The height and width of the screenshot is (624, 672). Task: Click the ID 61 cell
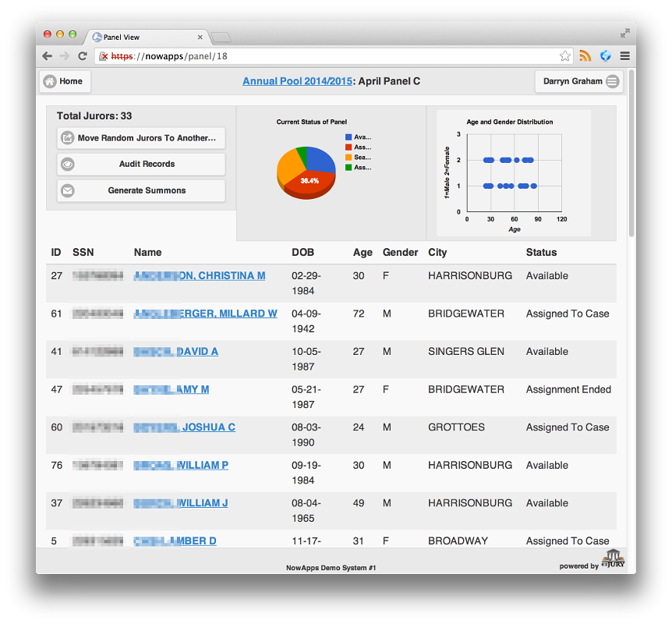pos(56,314)
